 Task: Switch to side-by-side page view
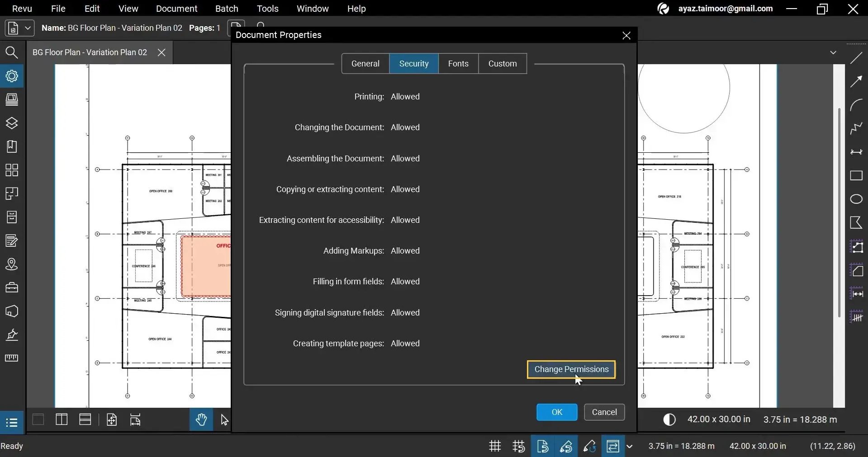tap(62, 420)
